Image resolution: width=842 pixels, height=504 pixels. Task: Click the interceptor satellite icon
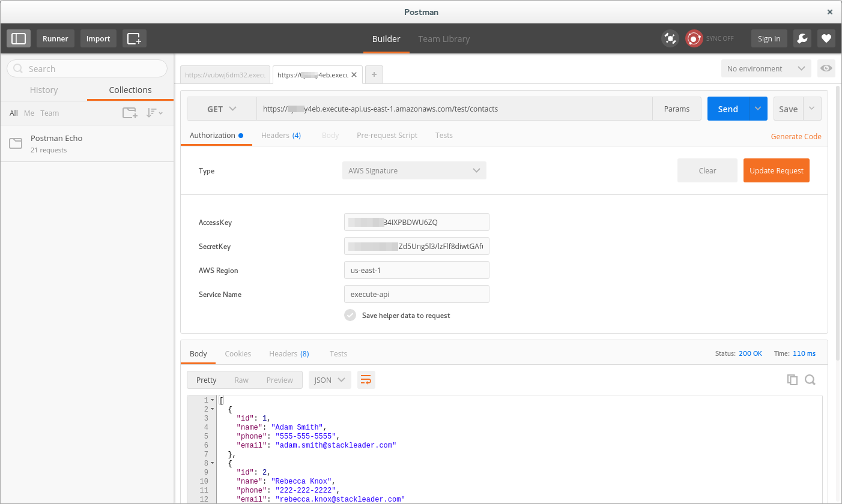[670, 38]
